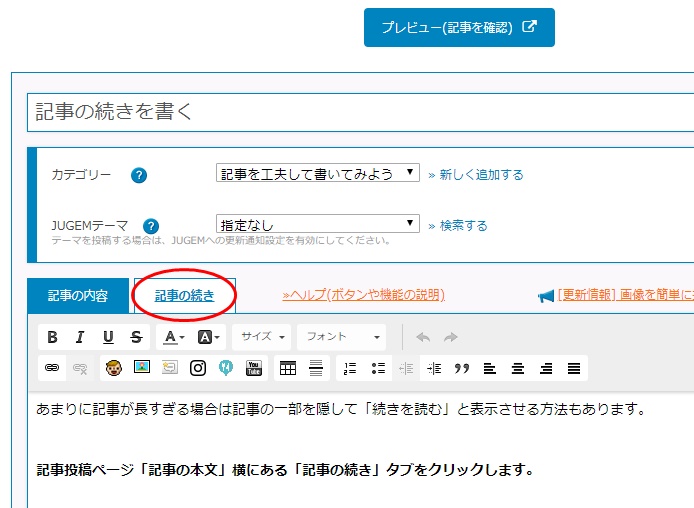Screen dimensions: 694x508
Task: Open the カテゴリー dropdown
Action: (x=318, y=173)
